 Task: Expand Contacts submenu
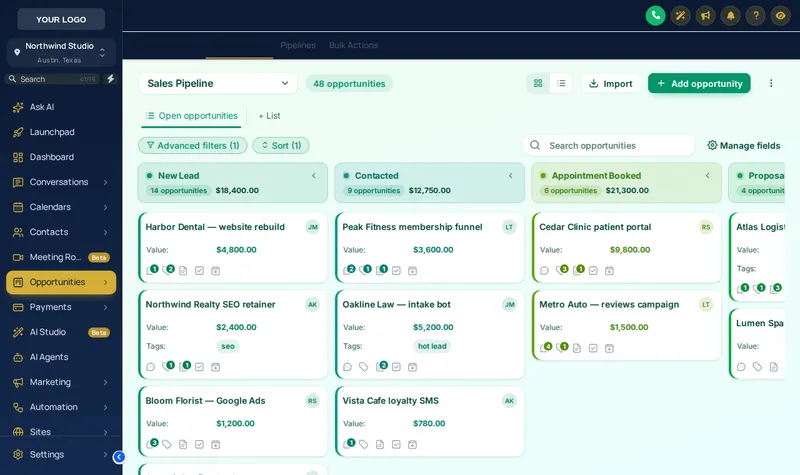105,232
